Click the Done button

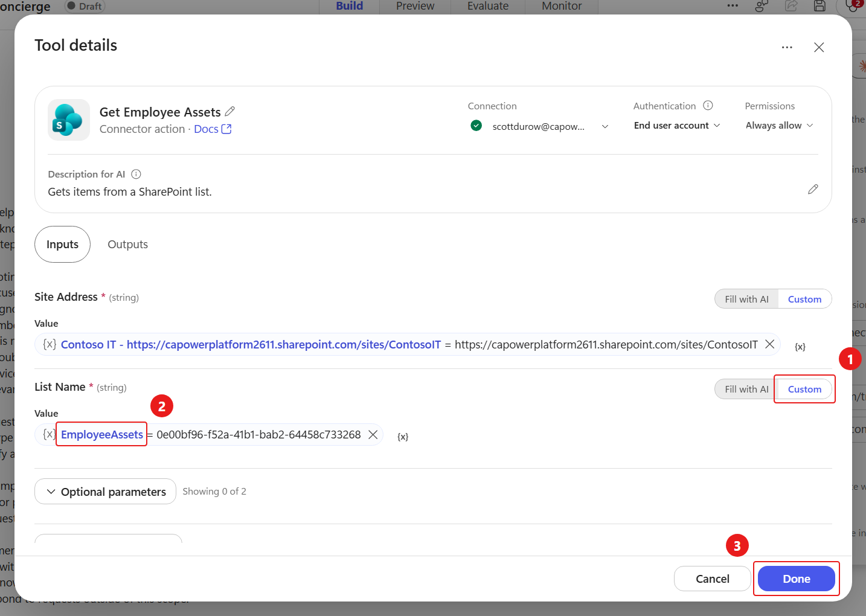click(x=797, y=579)
